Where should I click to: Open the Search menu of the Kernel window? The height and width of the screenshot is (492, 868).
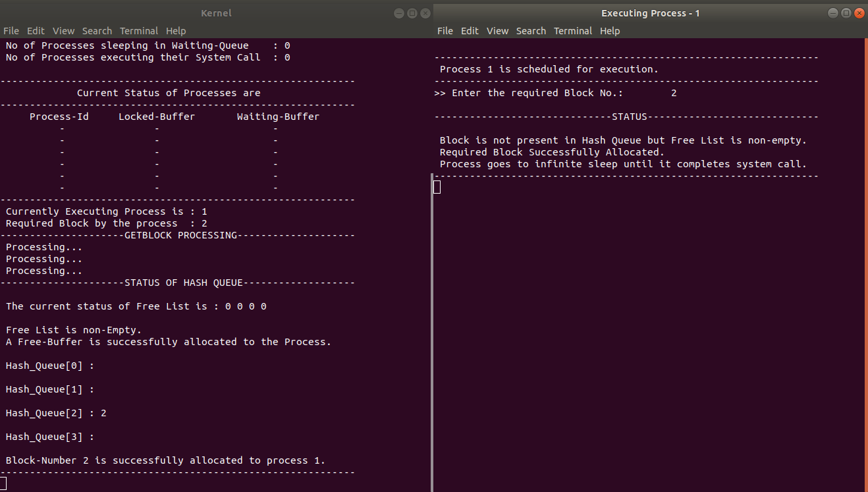[97, 30]
